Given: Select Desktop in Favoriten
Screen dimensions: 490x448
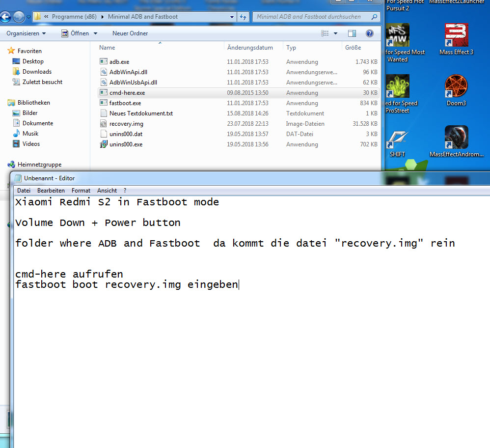Looking at the screenshot, I should (x=33, y=61).
